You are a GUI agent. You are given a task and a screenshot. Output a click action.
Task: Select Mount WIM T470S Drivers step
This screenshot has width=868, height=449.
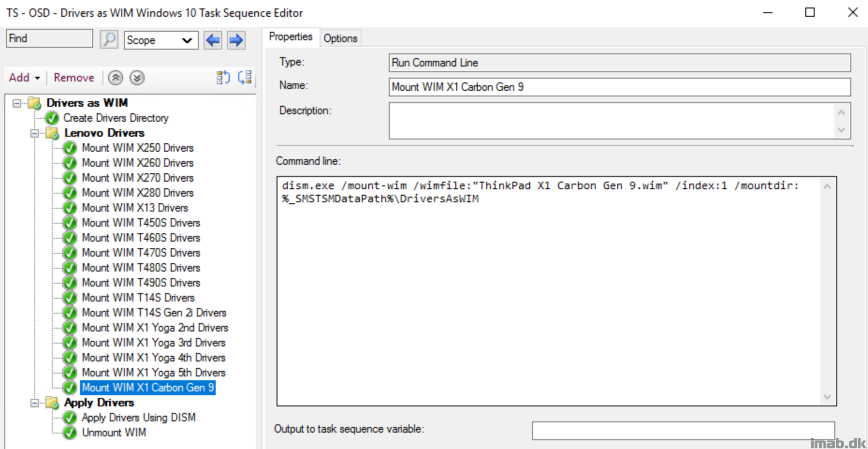point(141,253)
